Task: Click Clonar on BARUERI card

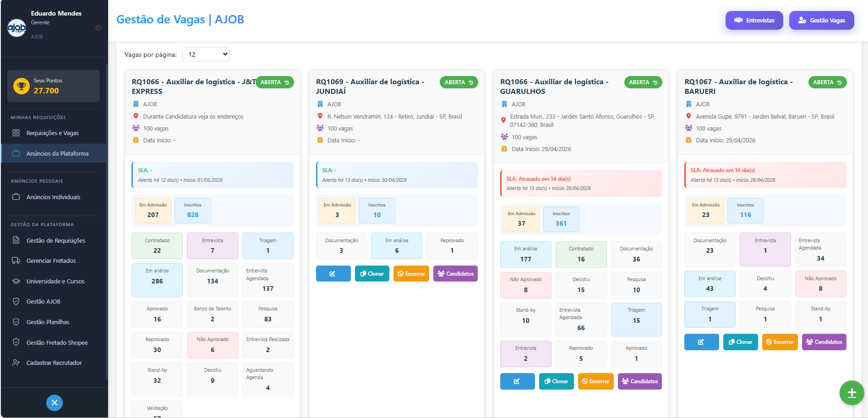Action: [x=740, y=342]
